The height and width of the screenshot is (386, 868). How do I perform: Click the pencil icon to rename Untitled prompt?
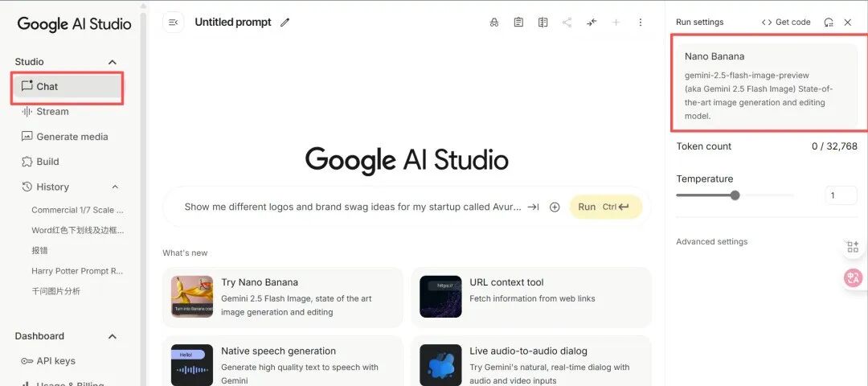(x=285, y=23)
